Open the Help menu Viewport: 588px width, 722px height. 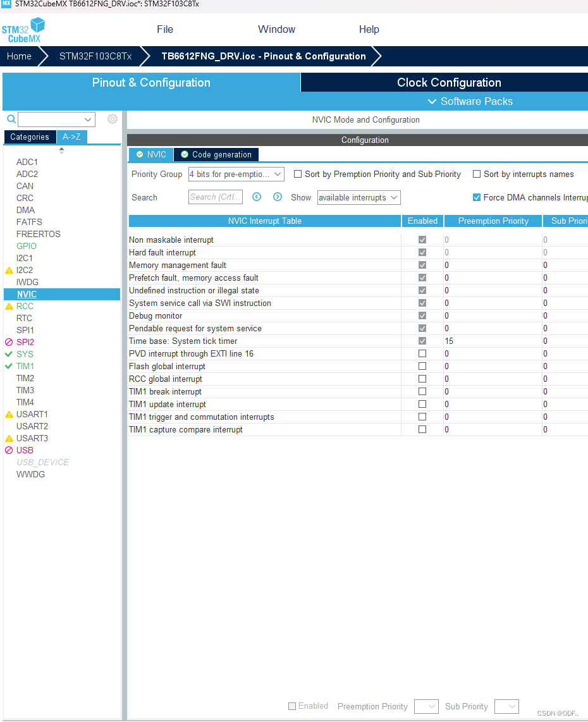(x=369, y=30)
